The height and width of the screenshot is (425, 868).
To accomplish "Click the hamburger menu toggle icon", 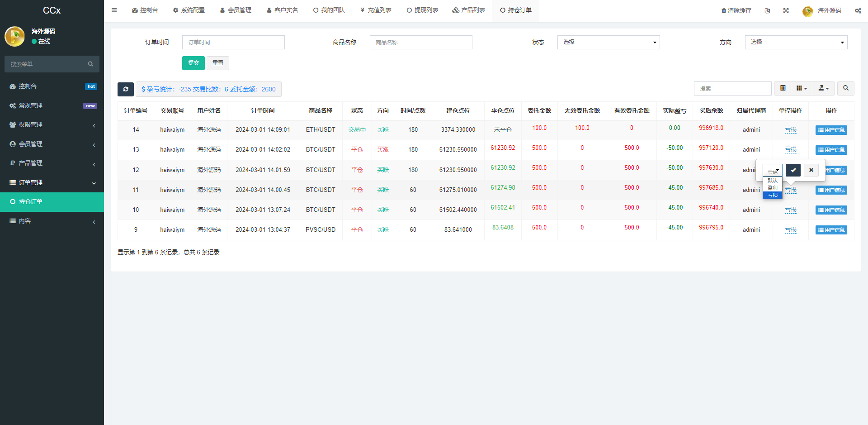I will 114,10.
